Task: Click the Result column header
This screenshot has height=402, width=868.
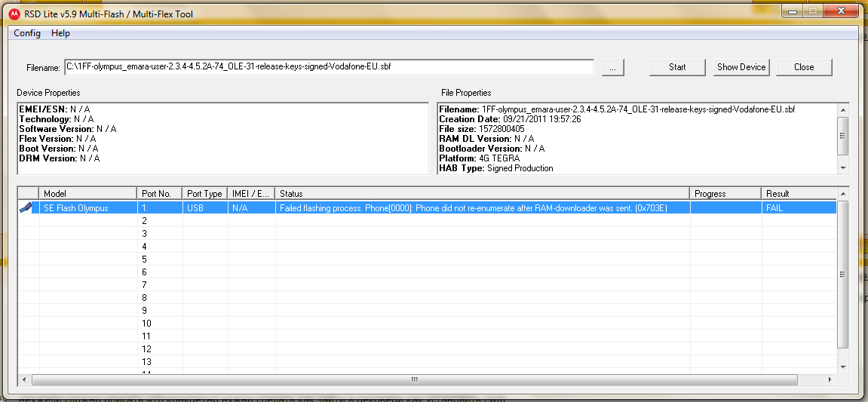Action: click(799, 193)
